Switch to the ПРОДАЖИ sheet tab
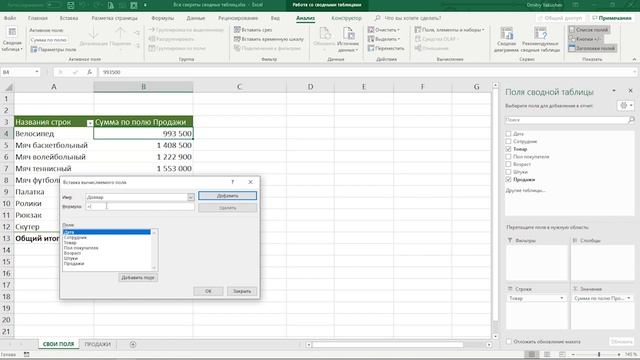 [x=98, y=344]
